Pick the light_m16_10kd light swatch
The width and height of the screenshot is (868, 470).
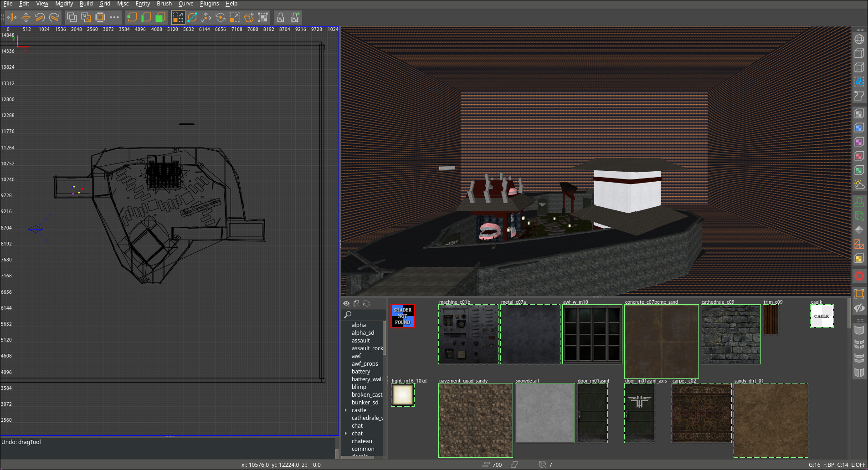pyautogui.click(x=402, y=394)
